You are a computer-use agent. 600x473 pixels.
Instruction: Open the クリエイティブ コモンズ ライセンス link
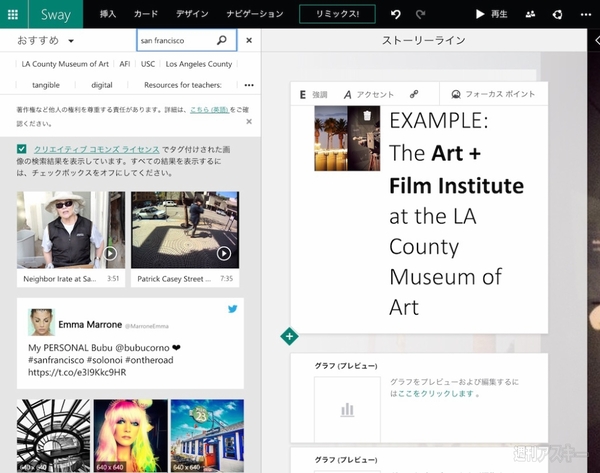(96, 149)
